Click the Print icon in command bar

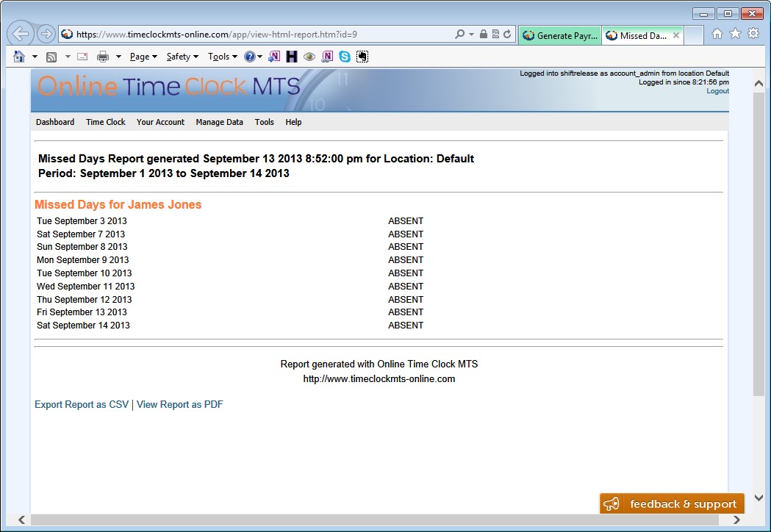coord(103,57)
